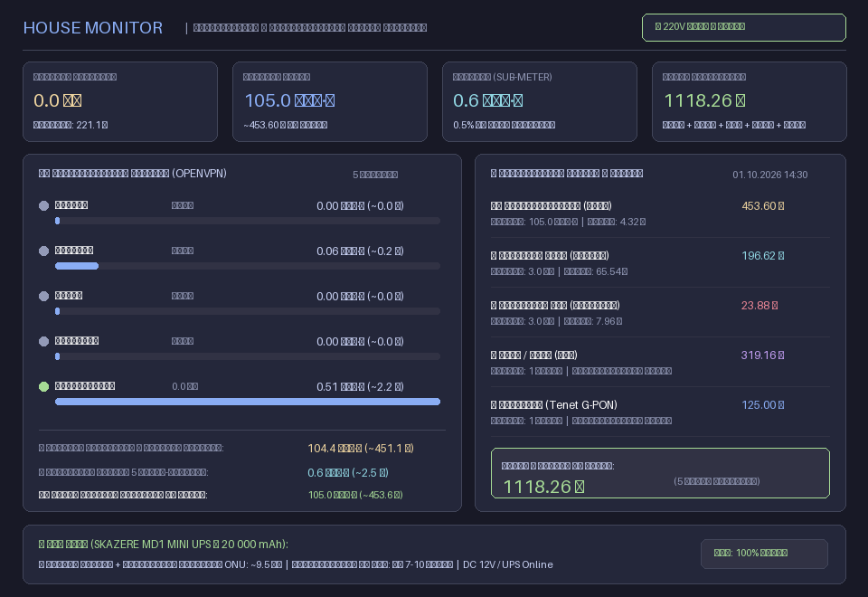Click the progress bar under 0.06 reading
This screenshot has width=868, height=597.
pyautogui.click(x=248, y=266)
